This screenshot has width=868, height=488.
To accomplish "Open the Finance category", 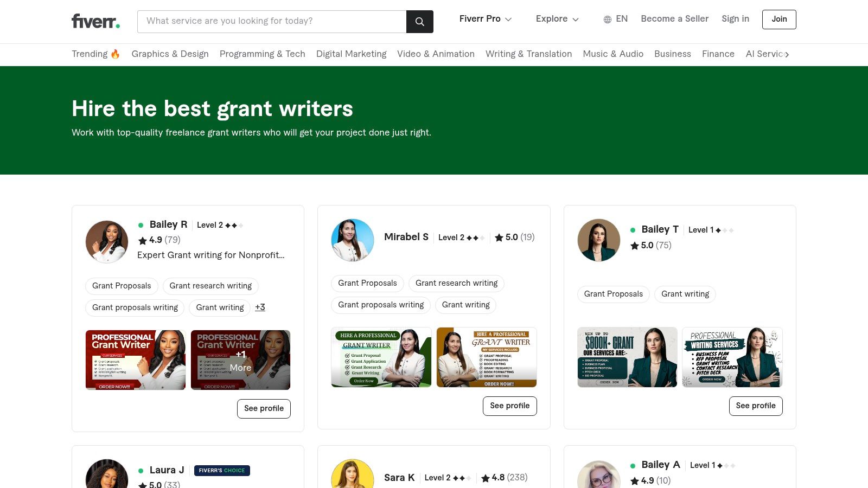I will (x=718, y=54).
